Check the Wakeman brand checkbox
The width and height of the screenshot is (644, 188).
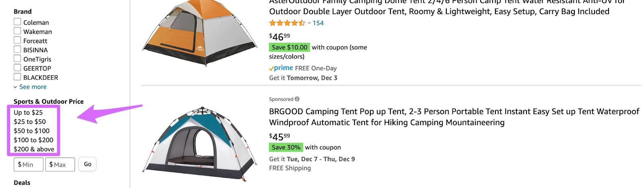[x=17, y=31]
